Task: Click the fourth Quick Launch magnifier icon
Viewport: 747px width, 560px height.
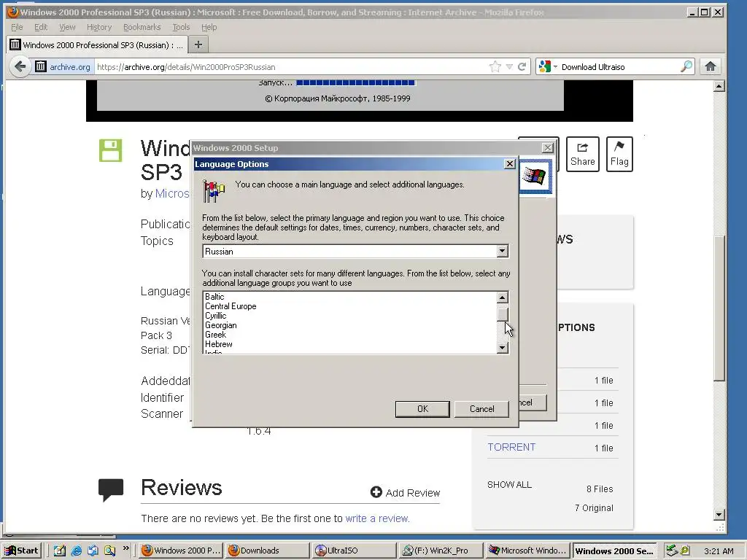Action: tap(110, 551)
